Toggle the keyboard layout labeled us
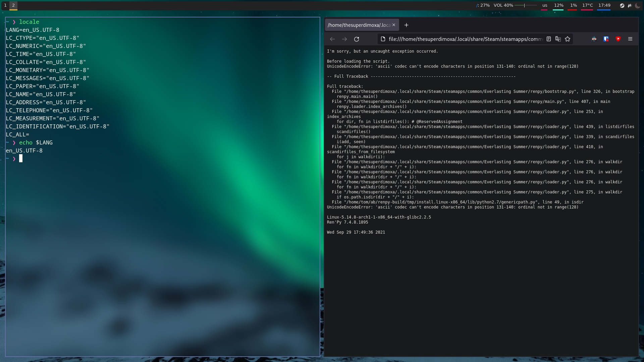This screenshot has width=644, height=362. click(544, 5)
